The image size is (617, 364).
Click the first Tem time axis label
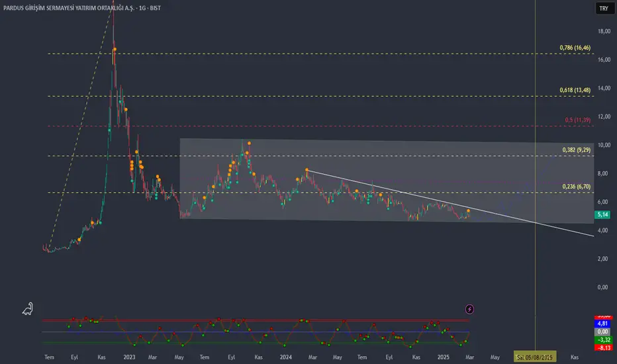pos(49,357)
